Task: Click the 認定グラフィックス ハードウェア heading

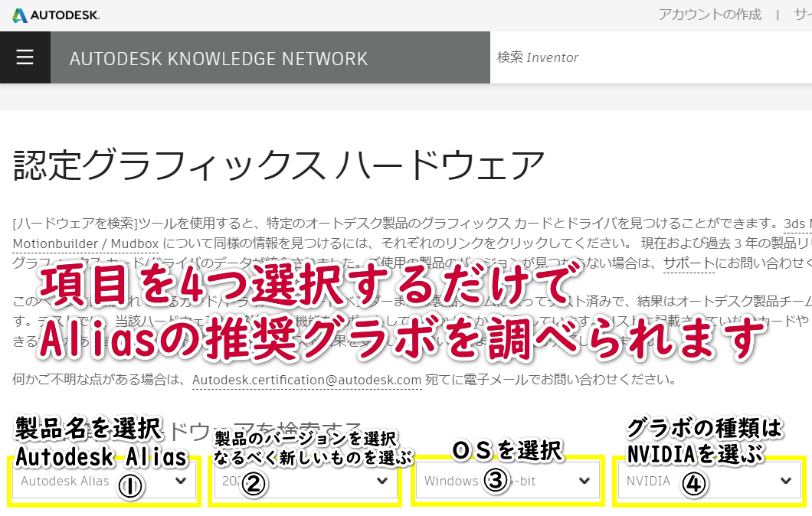Action: point(279,165)
